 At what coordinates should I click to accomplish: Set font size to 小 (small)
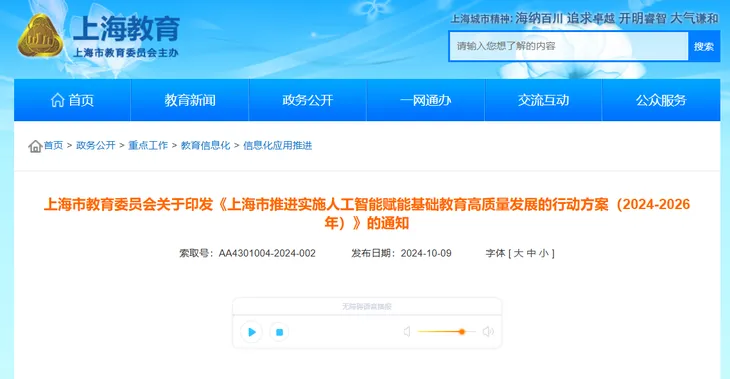coord(544,253)
